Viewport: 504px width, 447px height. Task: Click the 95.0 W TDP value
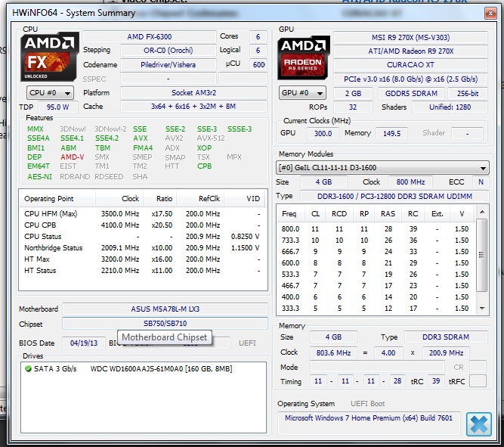[58, 107]
